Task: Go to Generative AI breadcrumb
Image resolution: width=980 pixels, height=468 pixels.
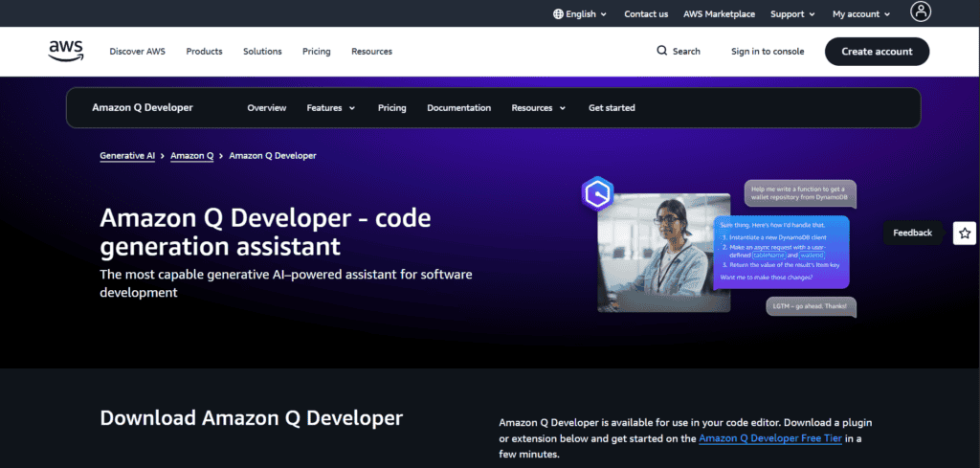Action: 127,155
